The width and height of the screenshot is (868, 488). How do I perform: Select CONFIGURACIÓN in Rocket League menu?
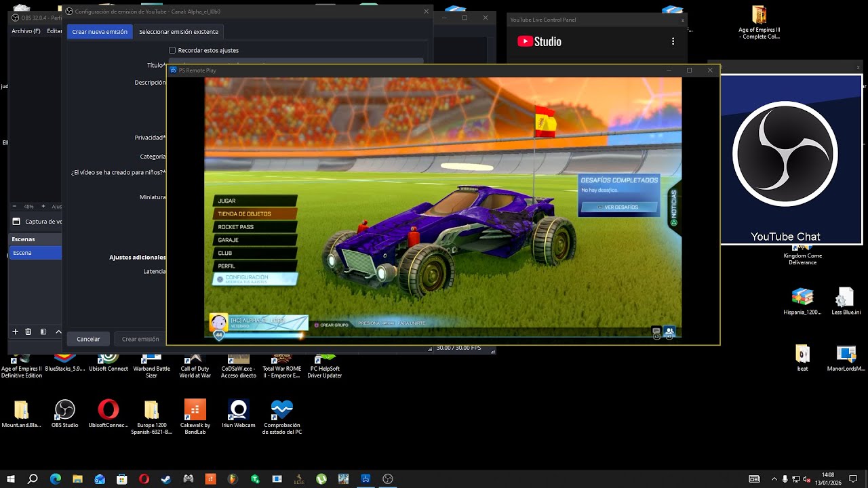[x=256, y=279]
